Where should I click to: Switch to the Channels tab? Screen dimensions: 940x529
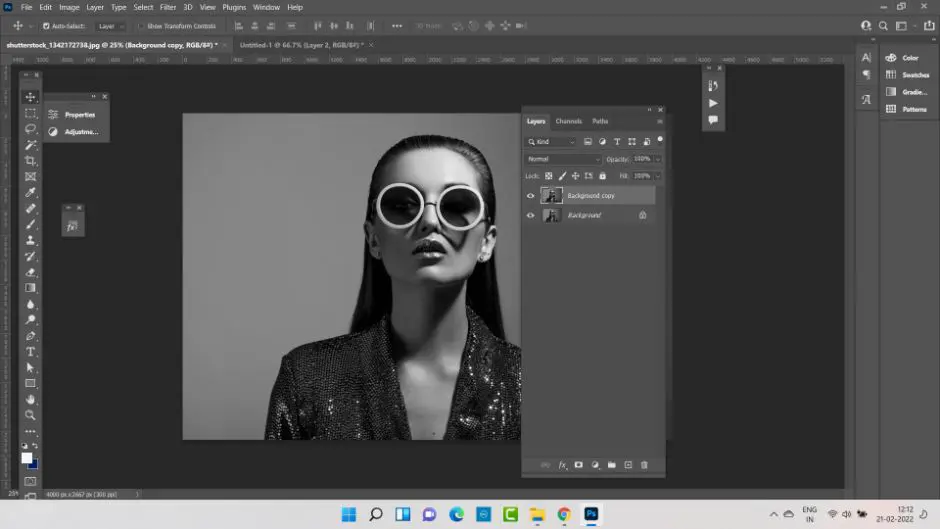pyautogui.click(x=569, y=121)
